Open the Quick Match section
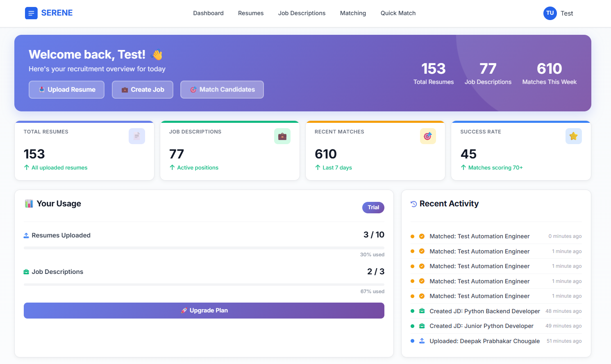 [398, 13]
